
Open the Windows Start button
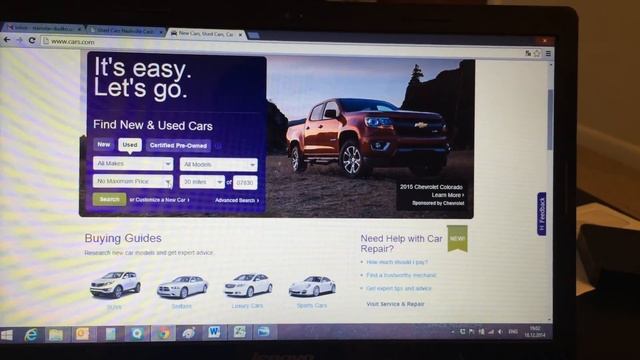(7, 335)
